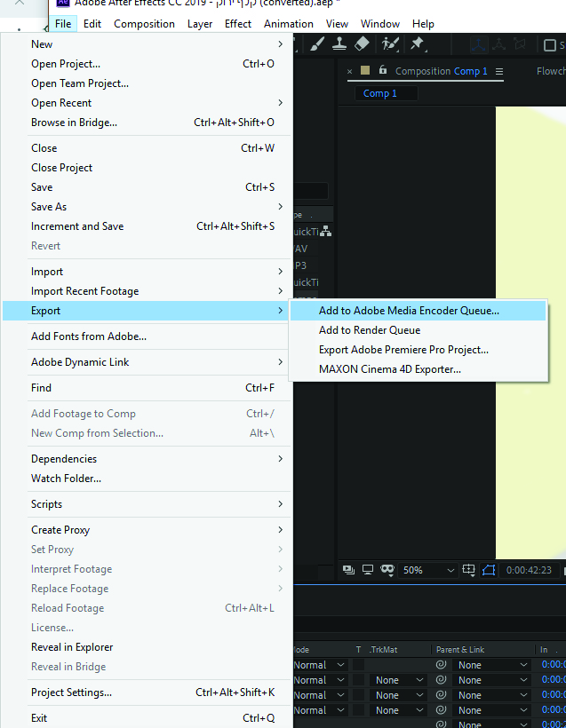Activate the View Axis mode icon

[x=520, y=44]
